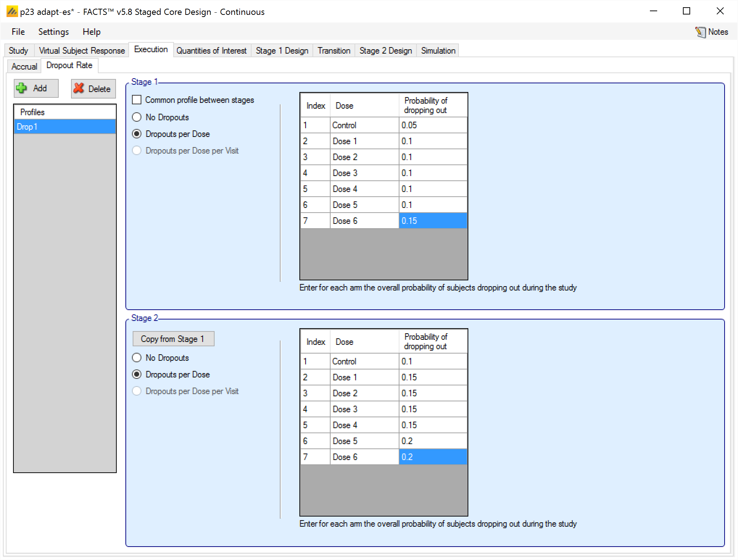Open the Simulation tab
The image size is (738, 560).
[438, 51]
